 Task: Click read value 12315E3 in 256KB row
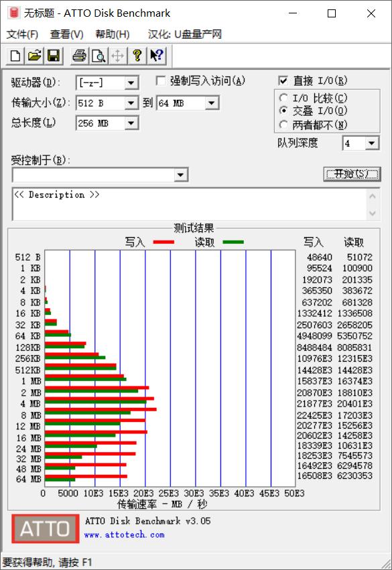click(355, 358)
